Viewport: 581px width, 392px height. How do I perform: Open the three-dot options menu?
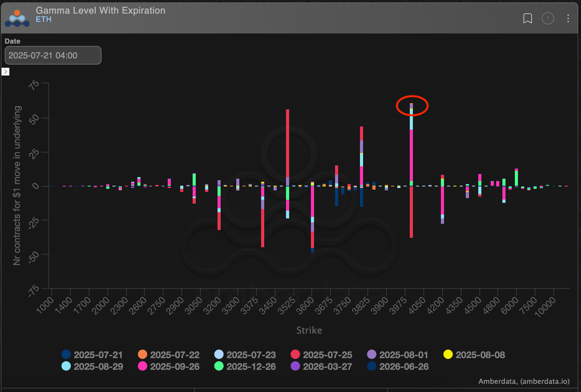568,18
